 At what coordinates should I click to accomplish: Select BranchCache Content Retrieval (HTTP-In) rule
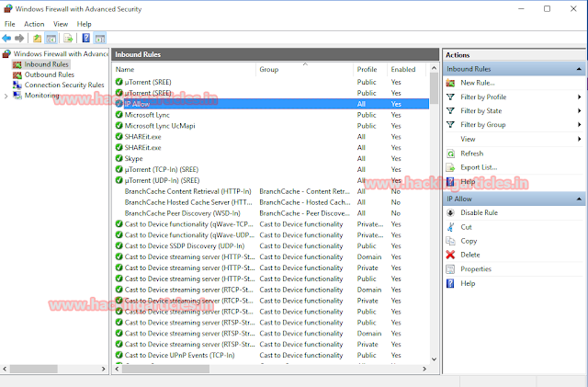click(272, 191)
